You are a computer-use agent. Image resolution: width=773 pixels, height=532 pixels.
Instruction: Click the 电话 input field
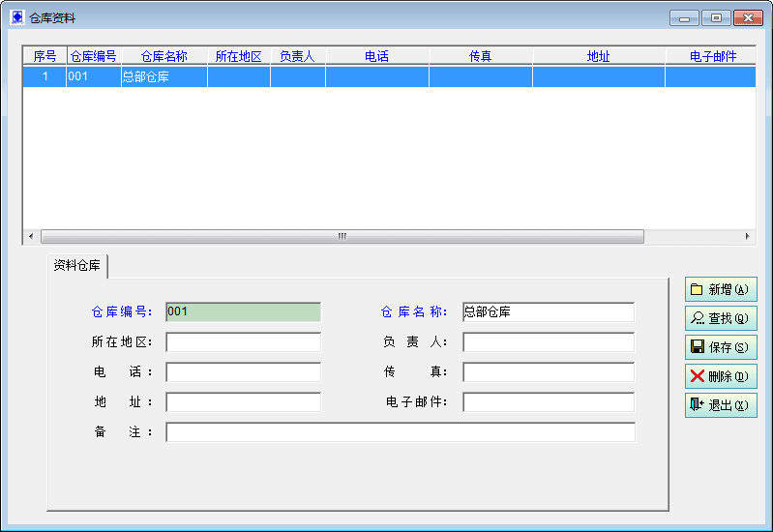point(243,372)
